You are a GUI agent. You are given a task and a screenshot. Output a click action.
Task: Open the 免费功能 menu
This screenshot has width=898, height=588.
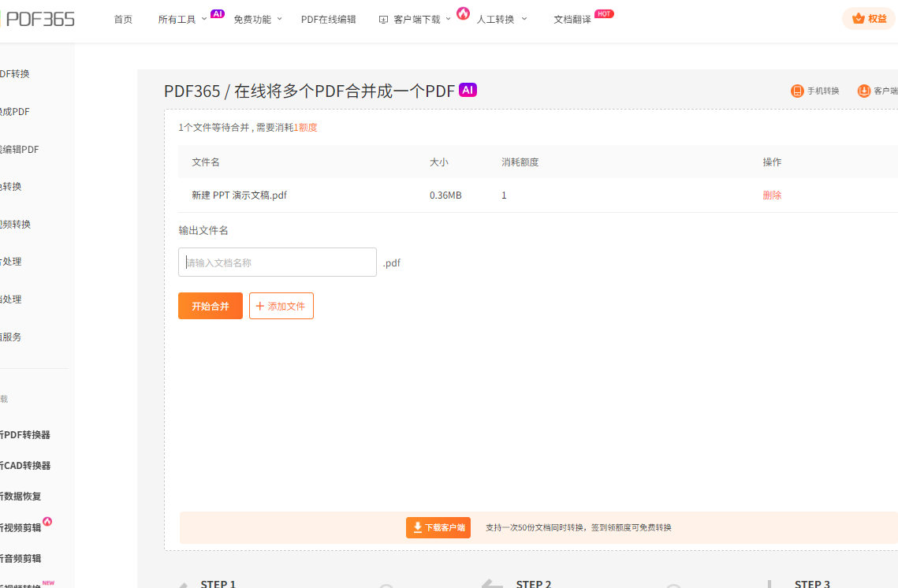(x=252, y=20)
